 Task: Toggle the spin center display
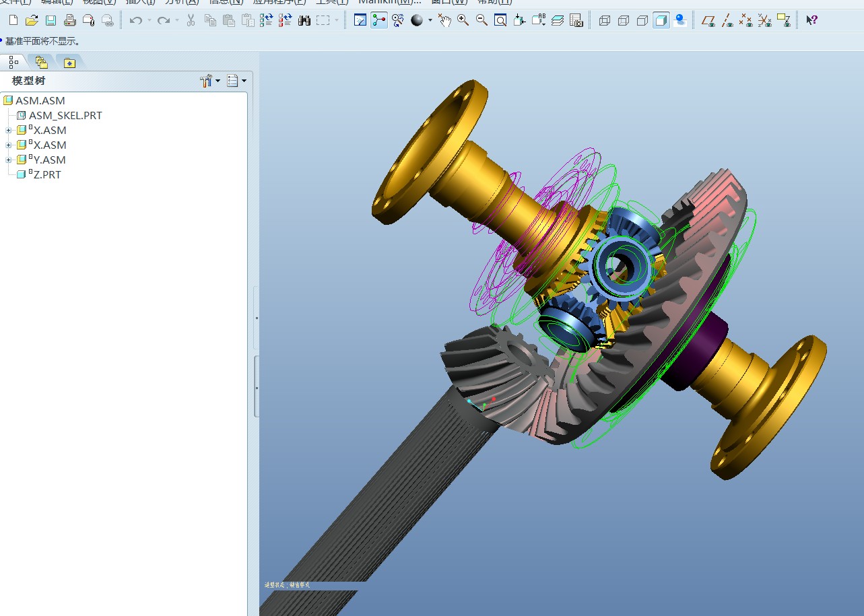click(379, 20)
